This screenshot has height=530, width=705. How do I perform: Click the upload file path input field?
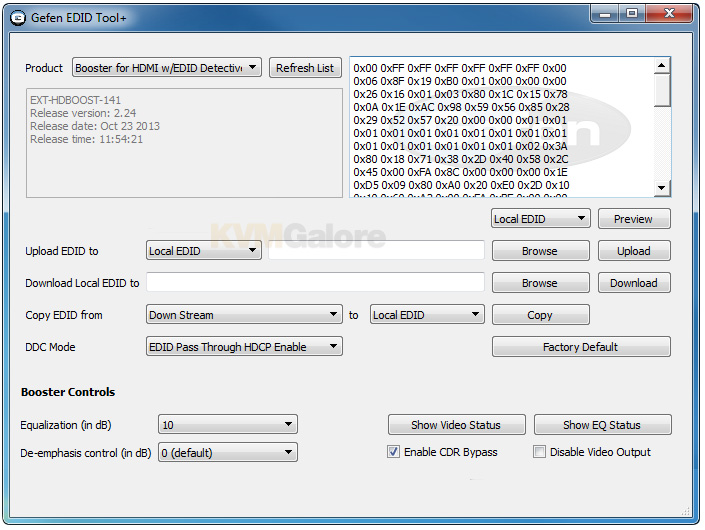tap(376, 250)
